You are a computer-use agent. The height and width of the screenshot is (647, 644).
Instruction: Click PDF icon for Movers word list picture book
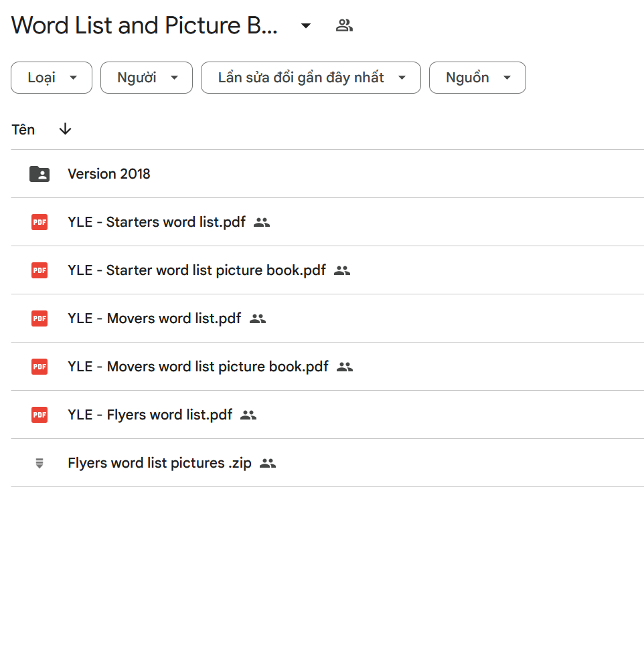coord(39,367)
